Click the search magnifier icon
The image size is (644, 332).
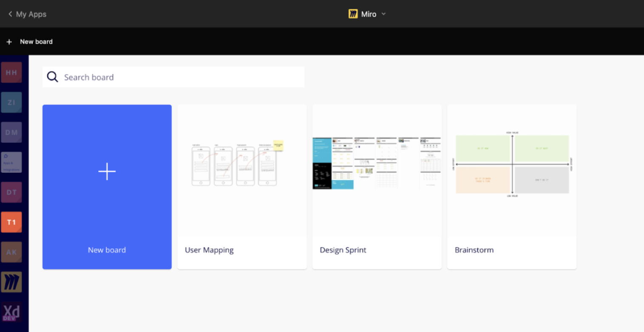coord(52,77)
